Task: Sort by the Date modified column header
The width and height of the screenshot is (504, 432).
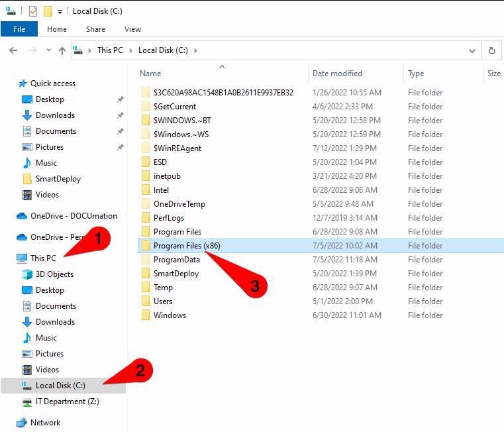Action: (337, 74)
